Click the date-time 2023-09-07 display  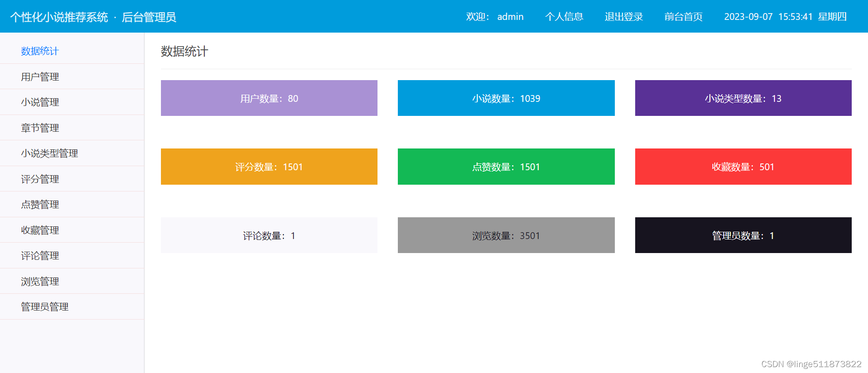point(785,17)
